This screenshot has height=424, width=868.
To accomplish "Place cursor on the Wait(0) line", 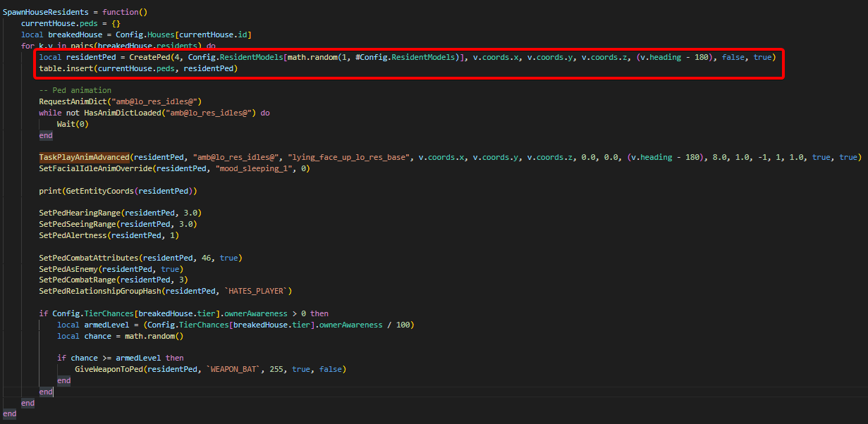I will [x=71, y=124].
